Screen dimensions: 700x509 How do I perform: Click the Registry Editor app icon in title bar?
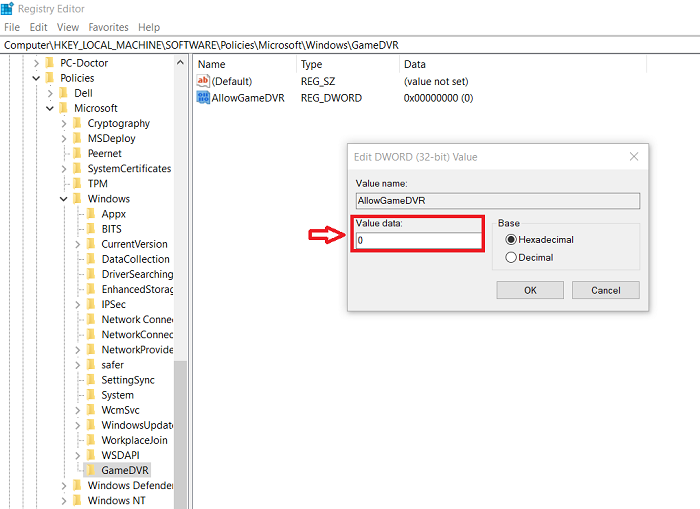(x=7, y=8)
